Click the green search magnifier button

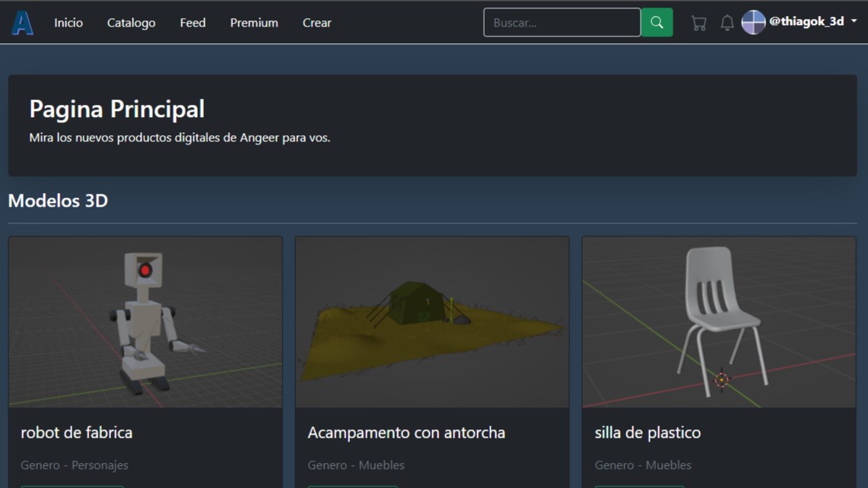tap(657, 22)
